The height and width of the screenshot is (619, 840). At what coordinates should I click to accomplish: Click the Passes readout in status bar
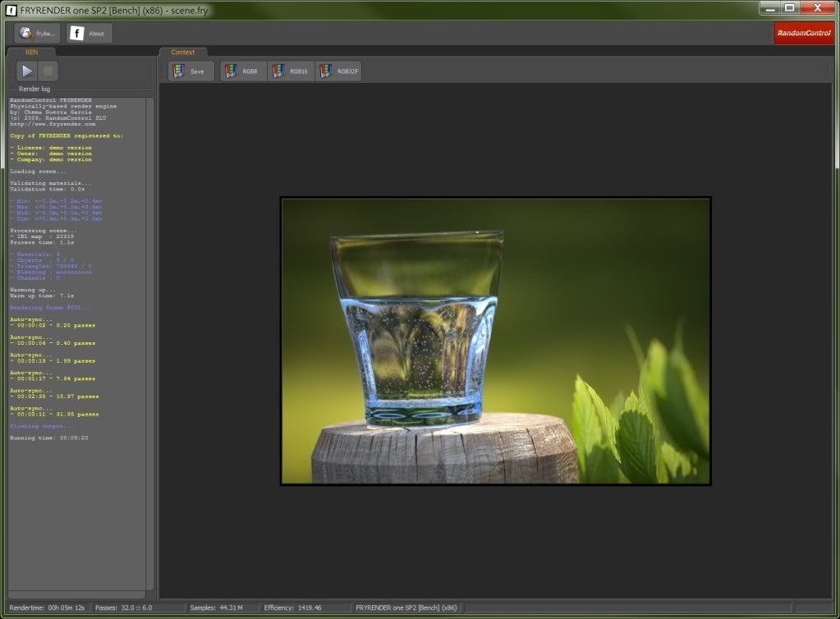pyautogui.click(x=124, y=608)
